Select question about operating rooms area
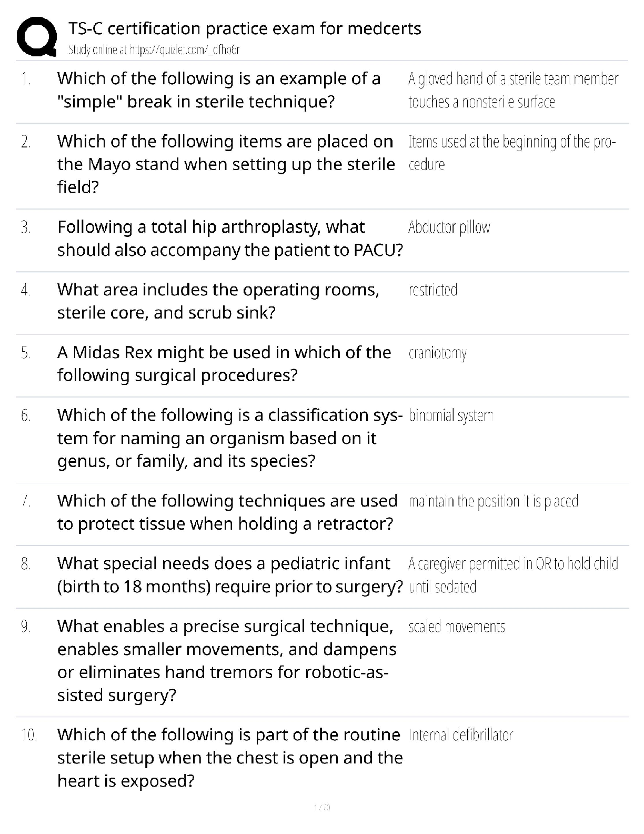 pyautogui.click(x=218, y=301)
